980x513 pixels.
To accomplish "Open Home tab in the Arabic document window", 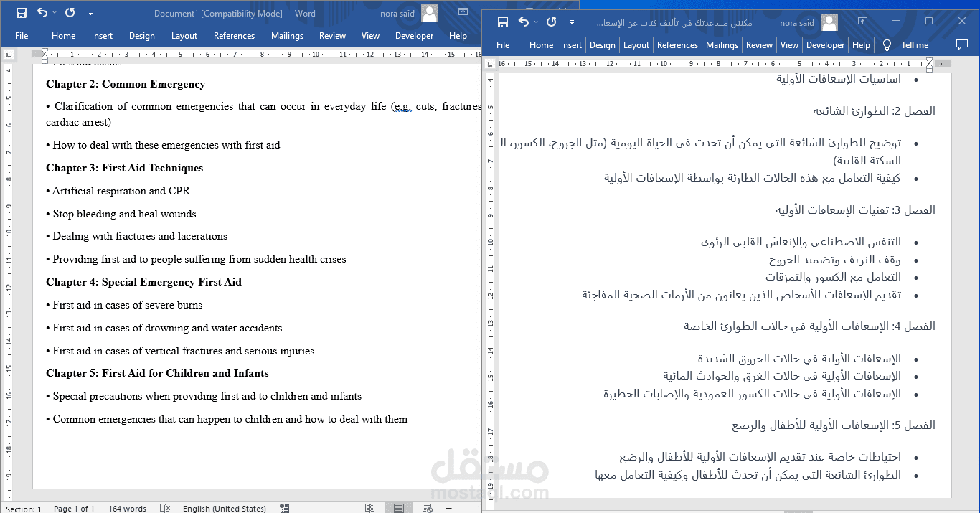I will pos(541,45).
